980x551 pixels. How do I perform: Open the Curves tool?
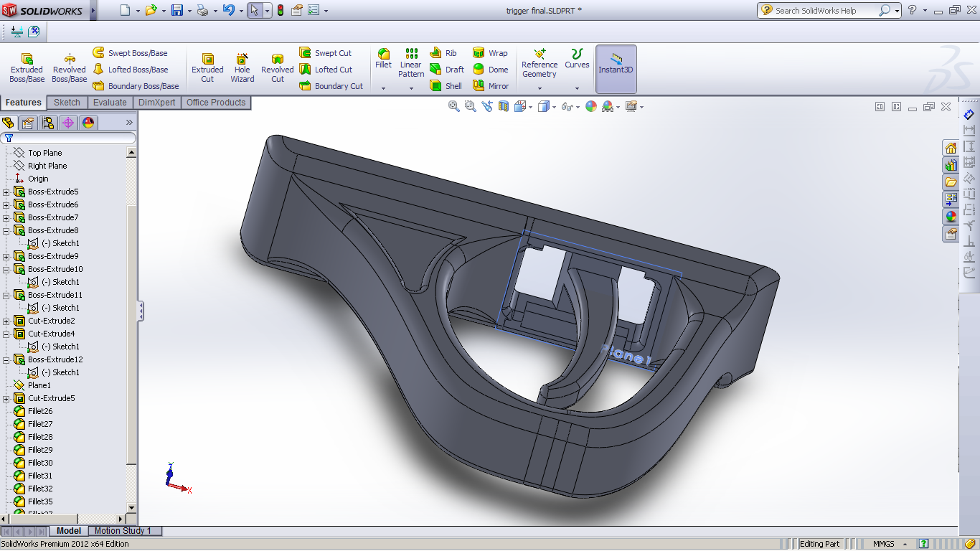pyautogui.click(x=577, y=59)
